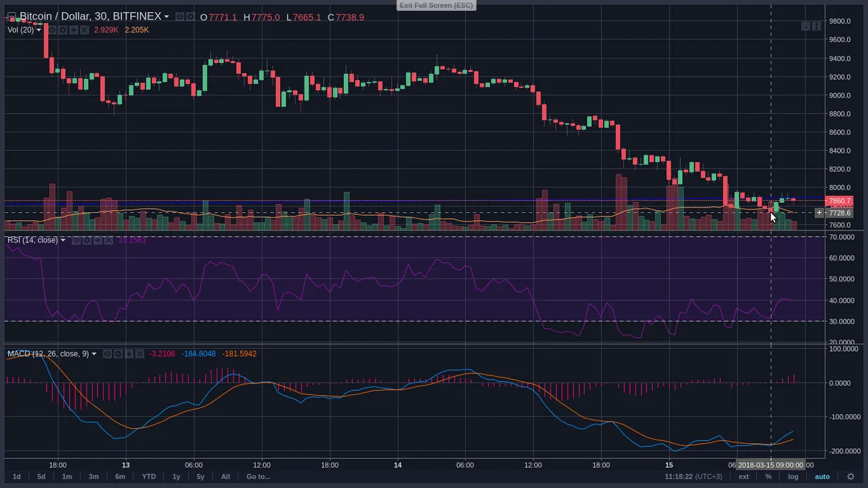
Task: Click the 7728.6 crosshair price label
Action: 840,213
